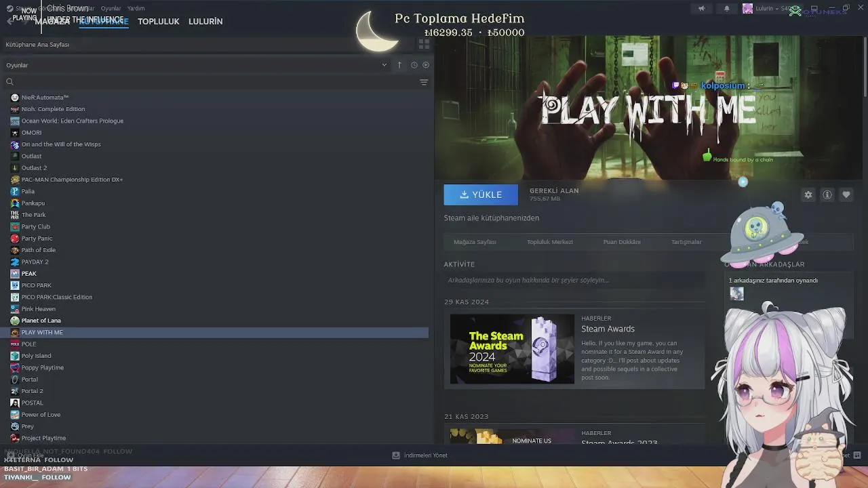This screenshot has height=488, width=868.
Task: Show ready-to-play filter icon
Action: pyautogui.click(x=426, y=65)
